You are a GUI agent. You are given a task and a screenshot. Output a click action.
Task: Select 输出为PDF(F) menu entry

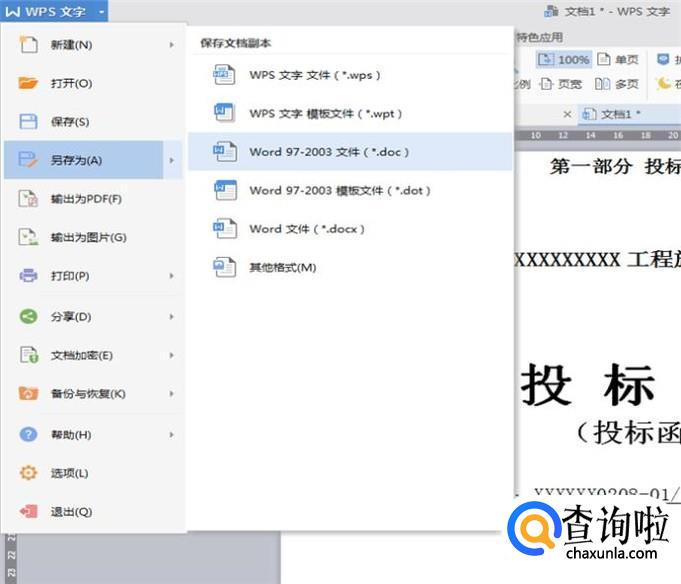(x=93, y=199)
